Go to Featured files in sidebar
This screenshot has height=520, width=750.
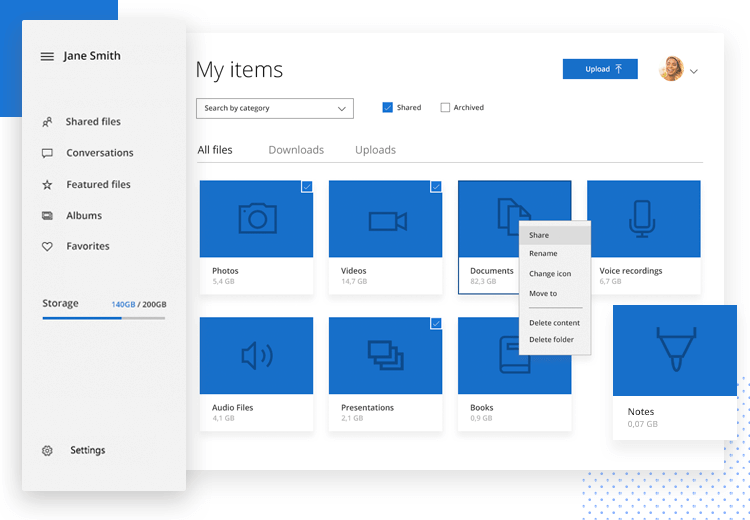pyautogui.click(x=98, y=185)
